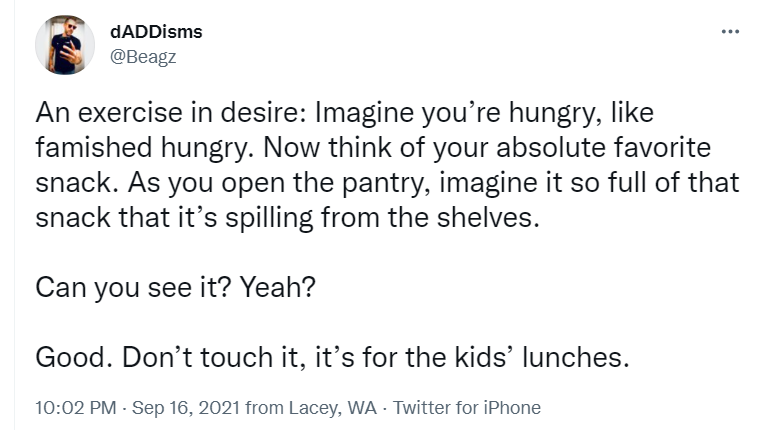Click the Twitter for iPhone source label
763x430 pixels.
point(467,408)
